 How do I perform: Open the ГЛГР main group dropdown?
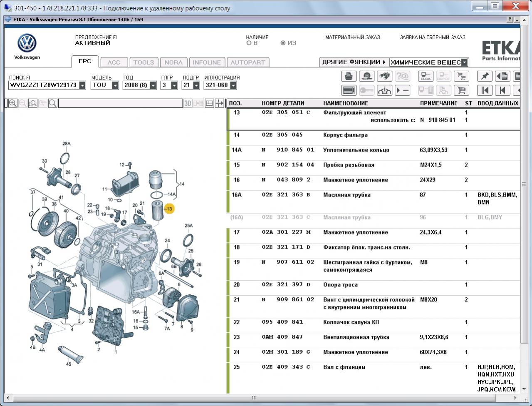[174, 85]
